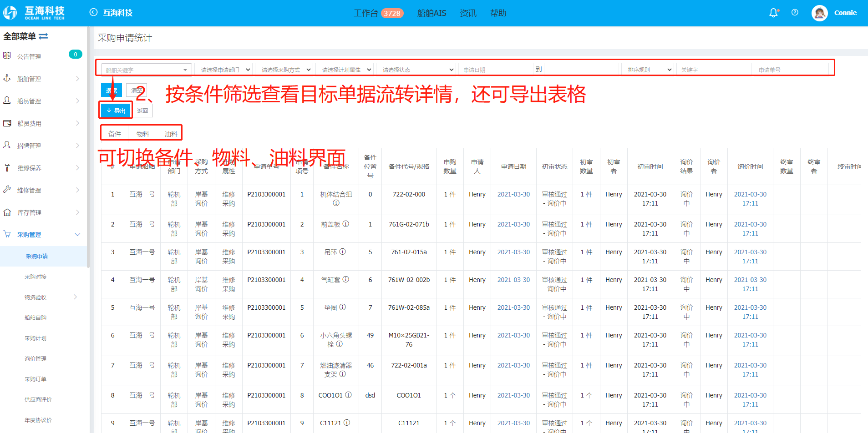Click the 采购管理 cart icon
The height and width of the screenshot is (433, 868).
[x=7, y=234]
